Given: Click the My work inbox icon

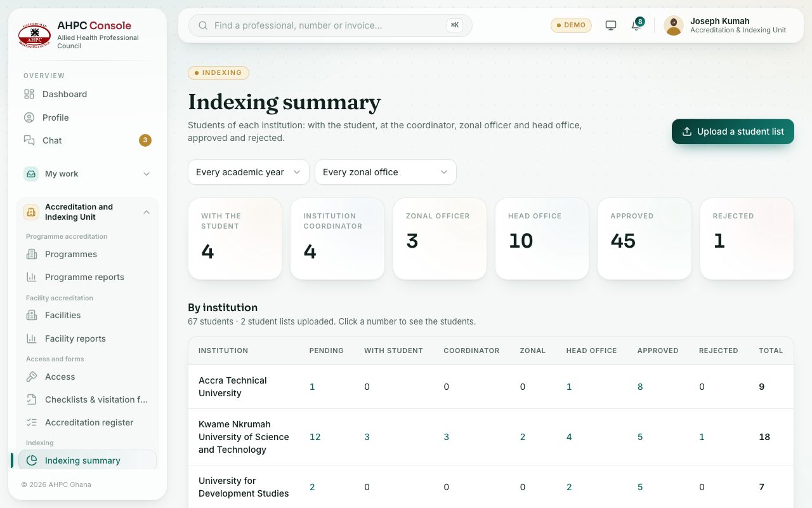Looking at the screenshot, I should (31, 174).
